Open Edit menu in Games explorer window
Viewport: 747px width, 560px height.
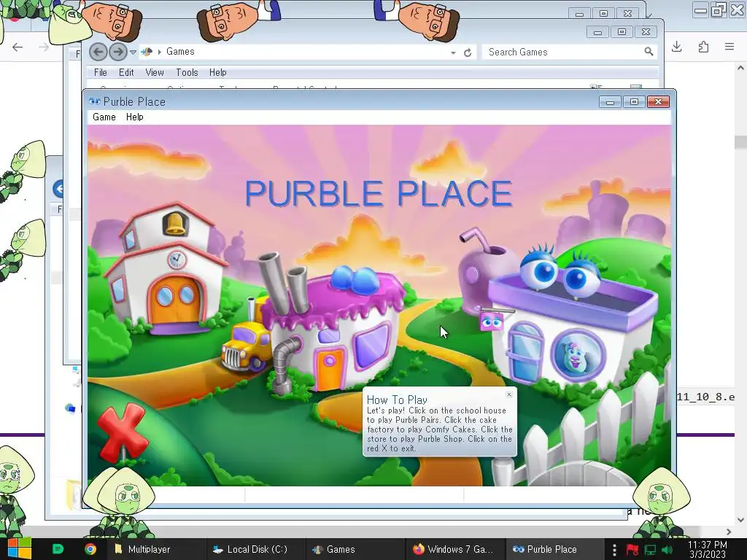coord(126,72)
